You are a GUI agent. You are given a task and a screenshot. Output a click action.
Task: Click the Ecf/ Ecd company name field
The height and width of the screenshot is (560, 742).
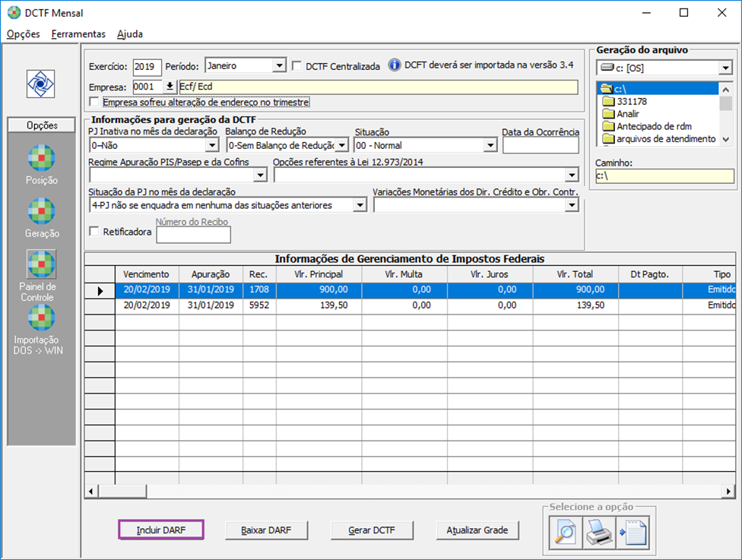(378, 87)
